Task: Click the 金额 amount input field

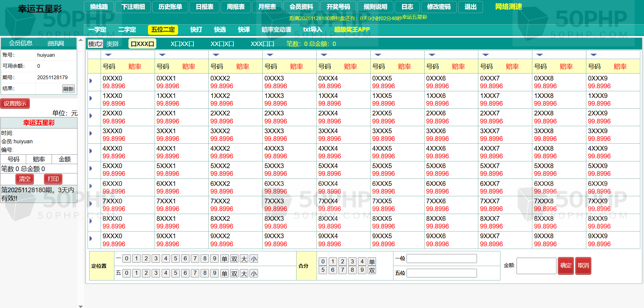Action: point(536,266)
